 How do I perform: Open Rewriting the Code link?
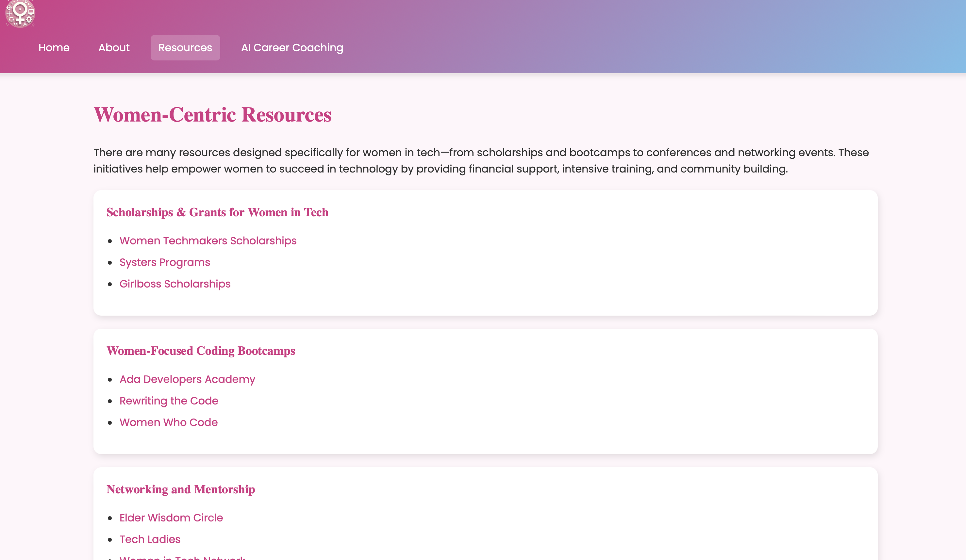pos(169,401)
